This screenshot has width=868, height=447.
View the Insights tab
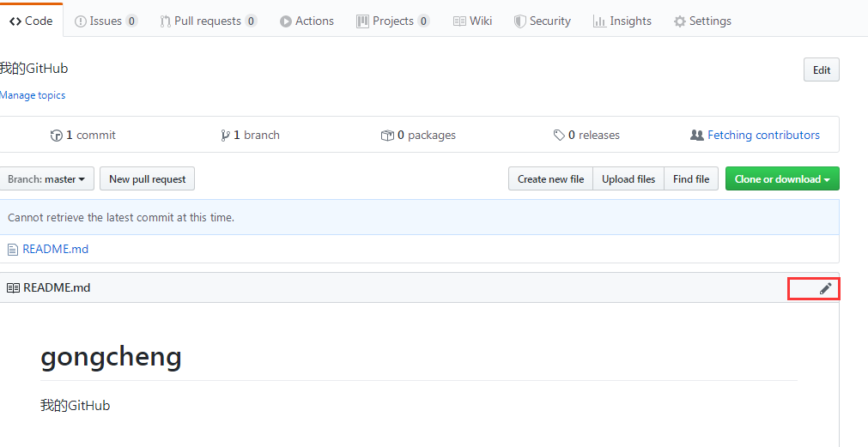click(622, 21)
